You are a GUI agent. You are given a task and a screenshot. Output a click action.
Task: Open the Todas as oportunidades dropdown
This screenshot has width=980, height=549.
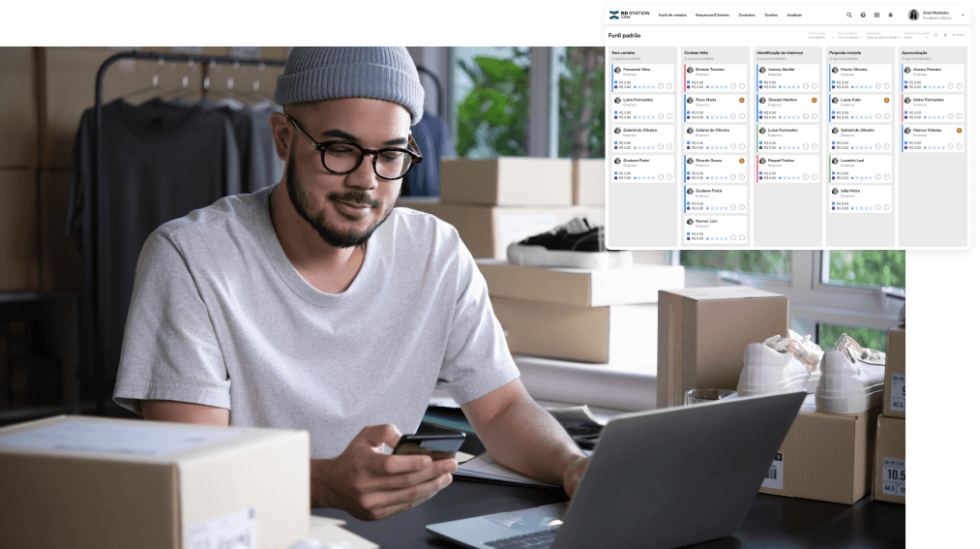tap(883, 37)
